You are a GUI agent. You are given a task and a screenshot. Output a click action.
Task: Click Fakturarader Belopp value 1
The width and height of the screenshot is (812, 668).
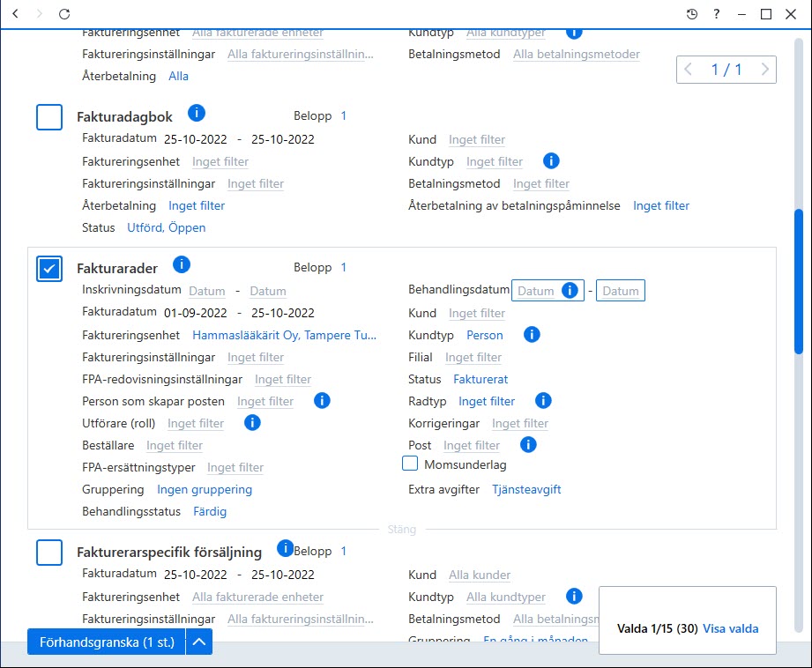point(343,267)
